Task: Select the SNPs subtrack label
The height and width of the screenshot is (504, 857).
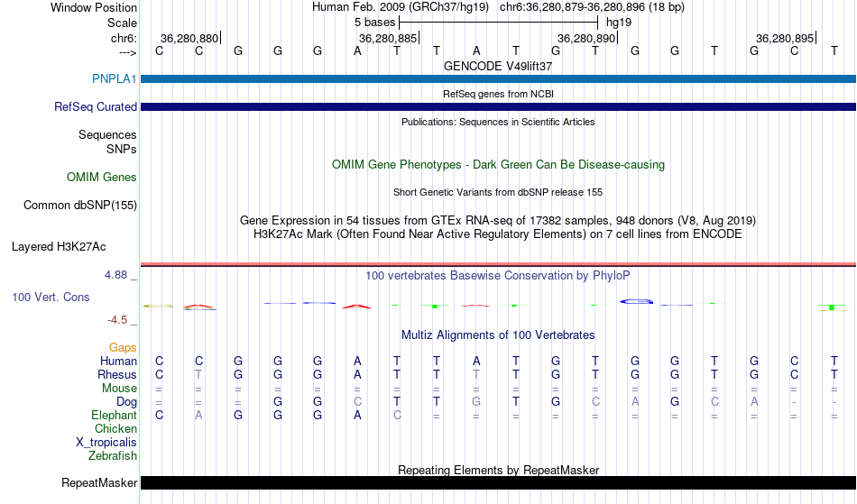Action: coord(122,149)
